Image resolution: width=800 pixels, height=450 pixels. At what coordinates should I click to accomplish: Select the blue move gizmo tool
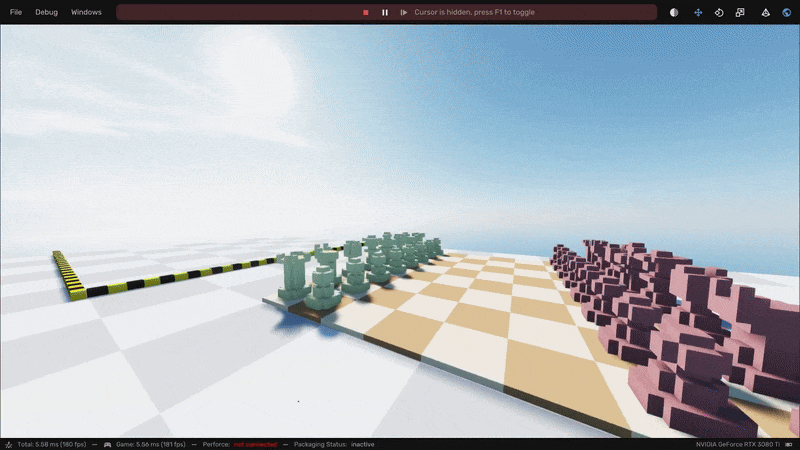pos(698,12)
